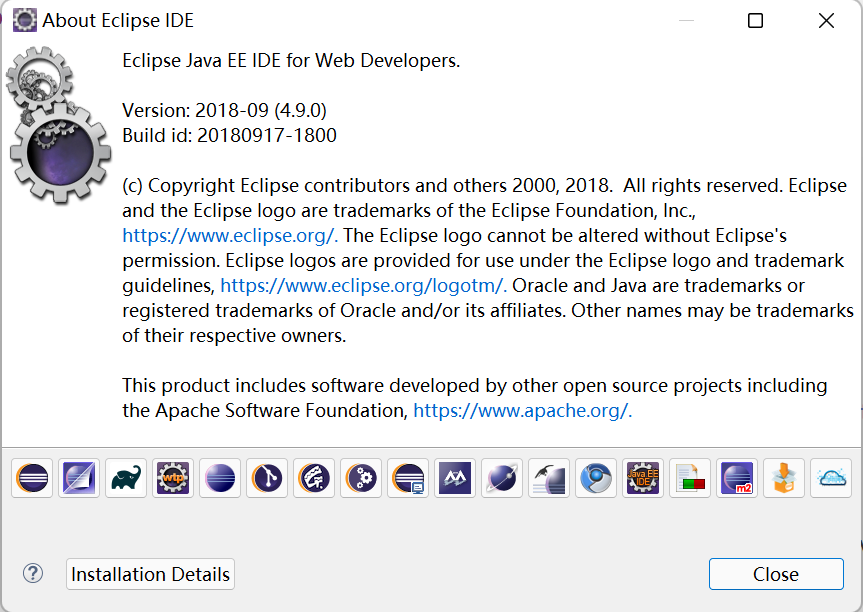
Task: Click the help question mark icon
Action: (x=32, y=574)
